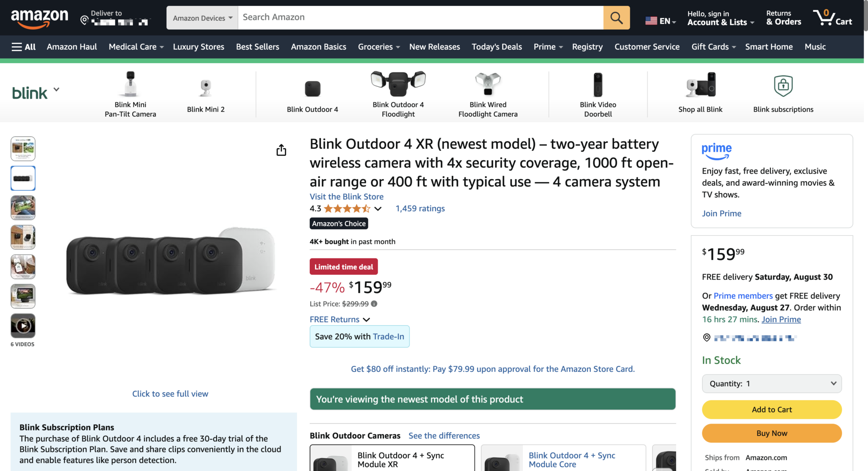Image resolution: width=868 pixels, height=471 pixels.
Task: Open Blink subscriptions shield icon
Action: 783,86
